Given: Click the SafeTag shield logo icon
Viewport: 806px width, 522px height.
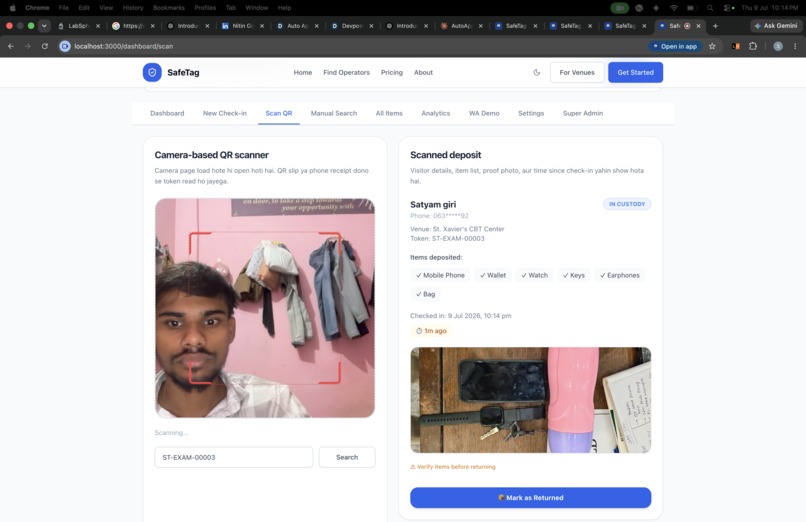Looking at the screenshot, I should 152,72.
